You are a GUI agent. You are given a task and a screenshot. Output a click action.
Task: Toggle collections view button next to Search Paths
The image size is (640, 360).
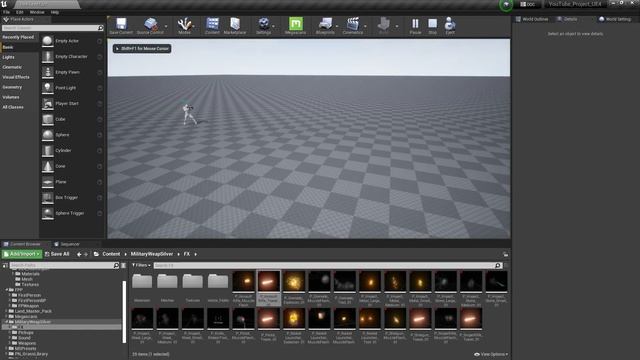click(x=124, y=266)
